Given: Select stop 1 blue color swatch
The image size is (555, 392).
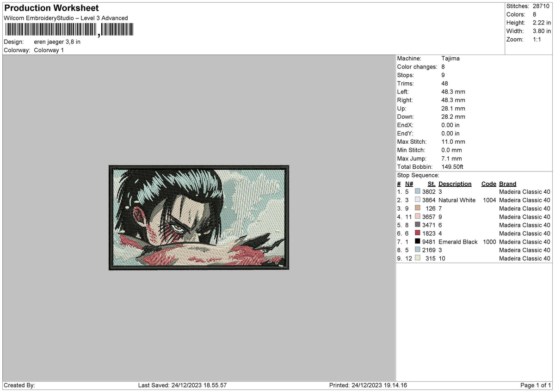Looking at the screenshot, I should pos(418,192).
